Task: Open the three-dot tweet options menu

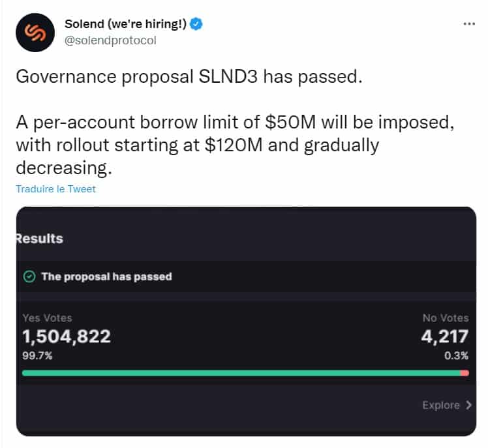Action: tap(469, 23)
